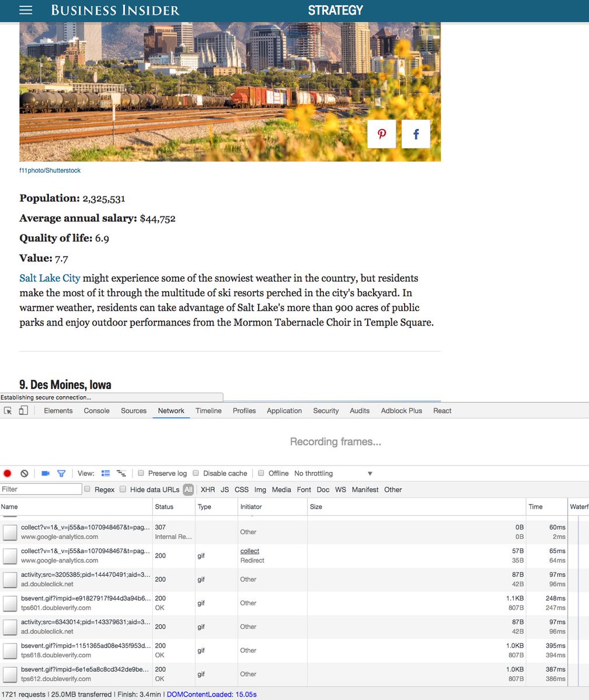Click the Salt Lake City skyline photo
589x700 pixels.
click(230, 92)
